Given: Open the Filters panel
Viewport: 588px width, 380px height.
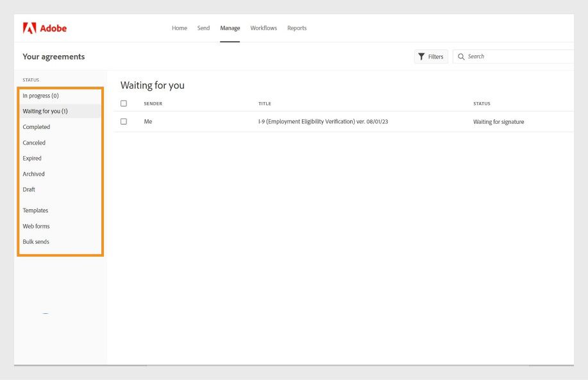Looking at the screenshot, I should 431,56.
